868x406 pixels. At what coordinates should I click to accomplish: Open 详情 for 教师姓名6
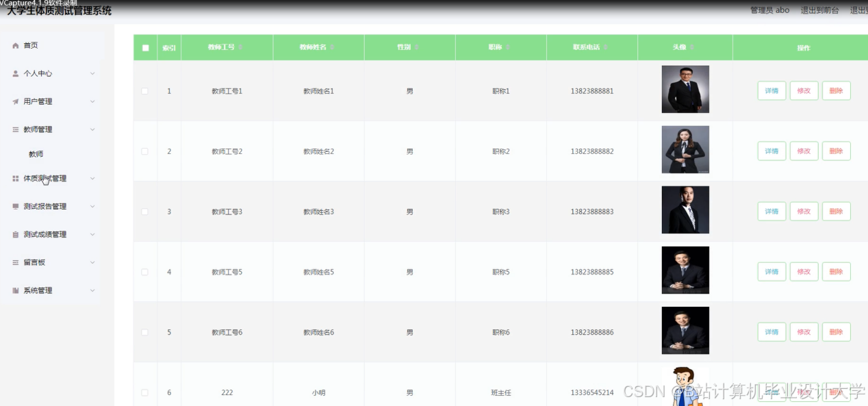[771, 332]
